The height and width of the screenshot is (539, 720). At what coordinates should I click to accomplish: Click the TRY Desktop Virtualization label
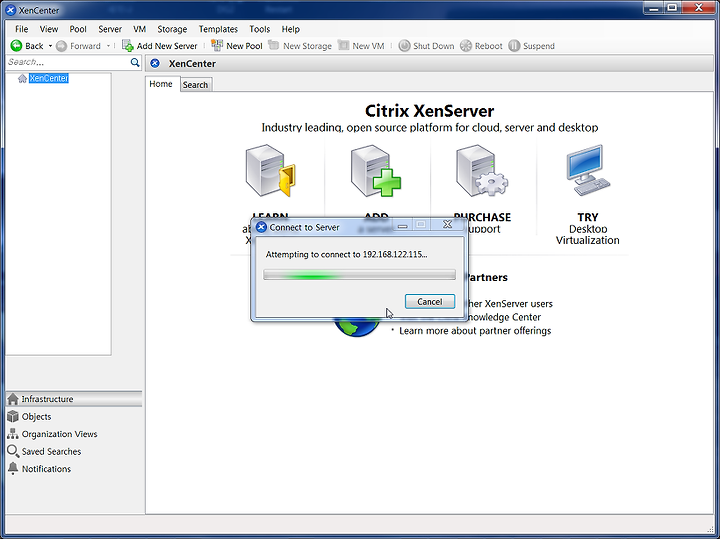pos(588,228)
